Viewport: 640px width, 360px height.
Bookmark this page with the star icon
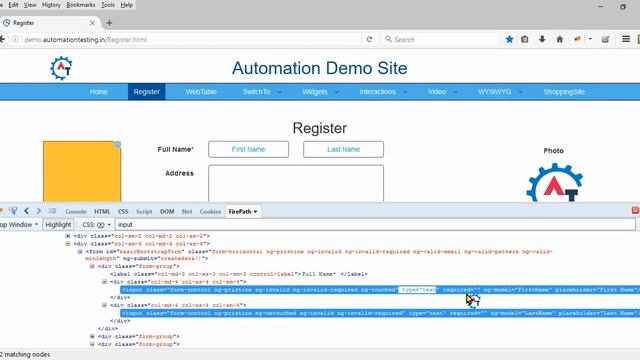[x=509, y=39]
